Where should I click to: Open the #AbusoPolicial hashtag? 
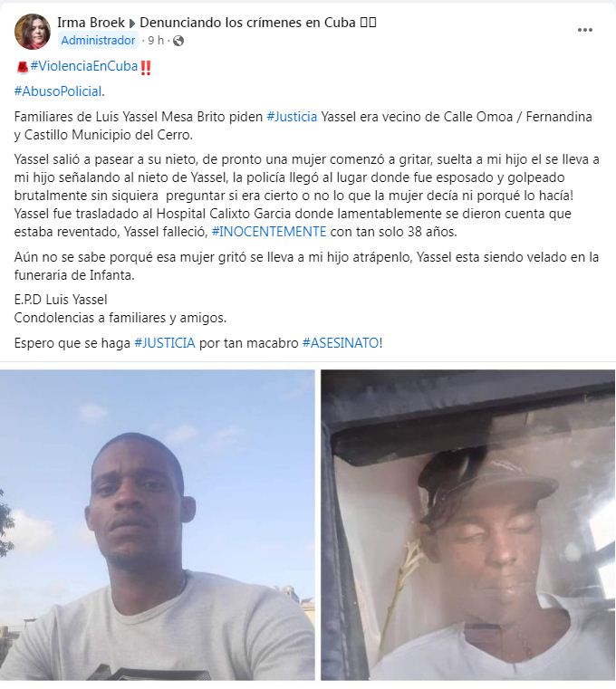pos(59,91)
